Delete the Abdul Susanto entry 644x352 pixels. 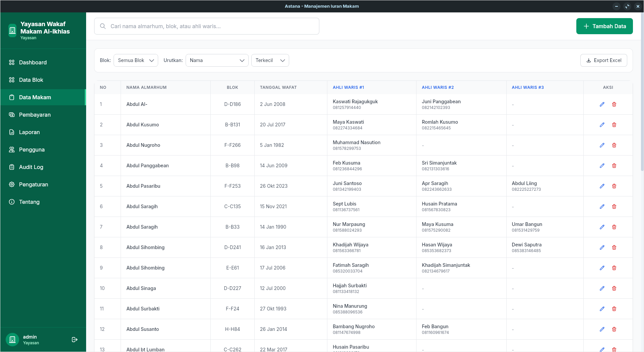pyautogui.click(x=614, y=329)
